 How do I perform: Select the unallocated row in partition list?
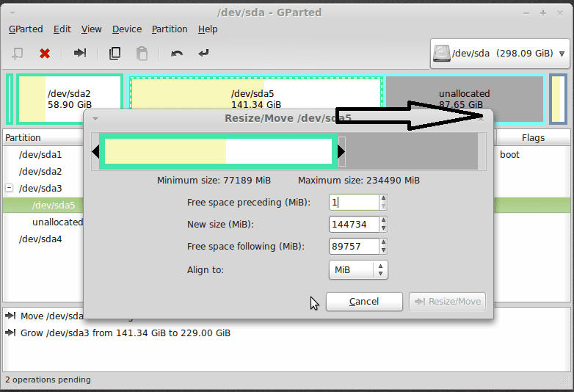pyautogui.click(x=57, y=222)
